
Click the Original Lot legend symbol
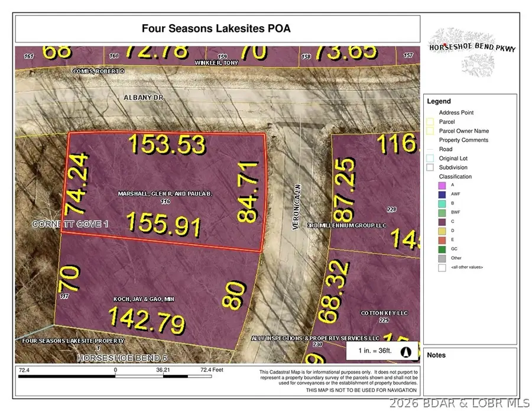430,158
